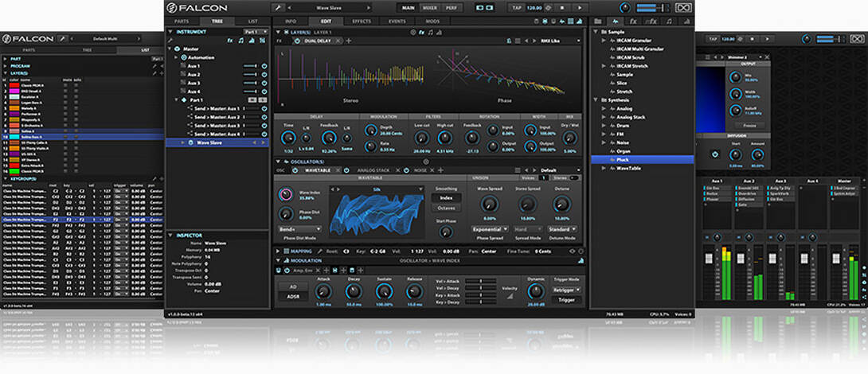This screenshot has width=868, height=374.
Task: Select the AD envelope button
Action: tap(292, 287)
